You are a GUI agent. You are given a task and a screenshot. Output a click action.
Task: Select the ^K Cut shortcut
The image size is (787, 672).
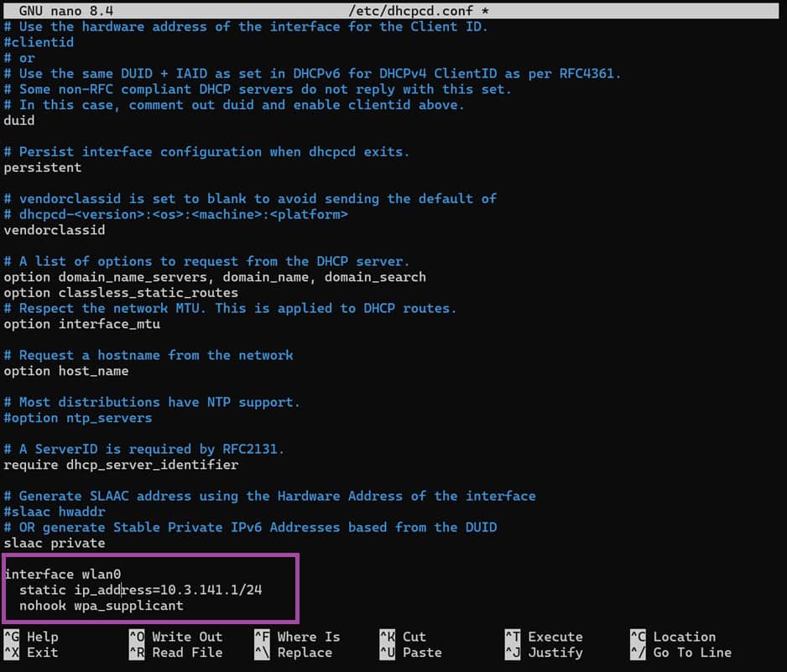point(403,637)
